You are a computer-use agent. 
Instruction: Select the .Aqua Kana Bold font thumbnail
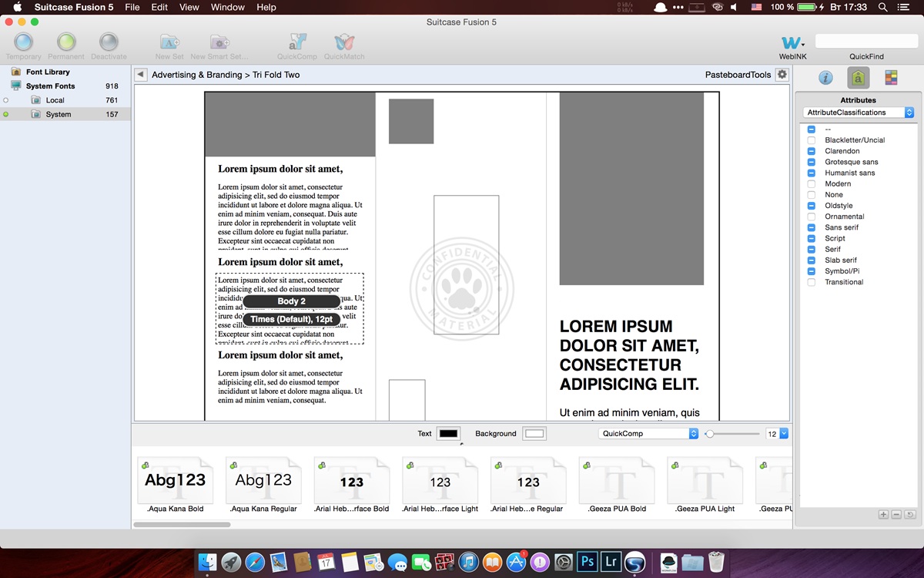click(x=176, y=485)
